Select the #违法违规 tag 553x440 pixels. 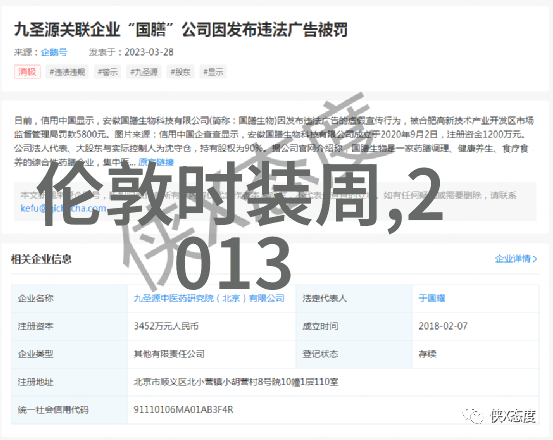click(67, 72)
